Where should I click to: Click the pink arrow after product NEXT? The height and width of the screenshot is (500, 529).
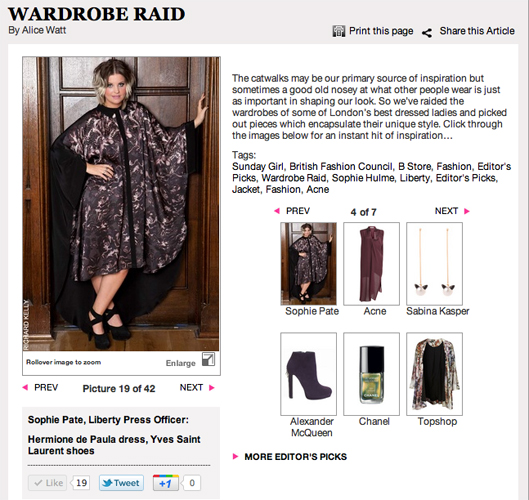click(x=467, y=211)
